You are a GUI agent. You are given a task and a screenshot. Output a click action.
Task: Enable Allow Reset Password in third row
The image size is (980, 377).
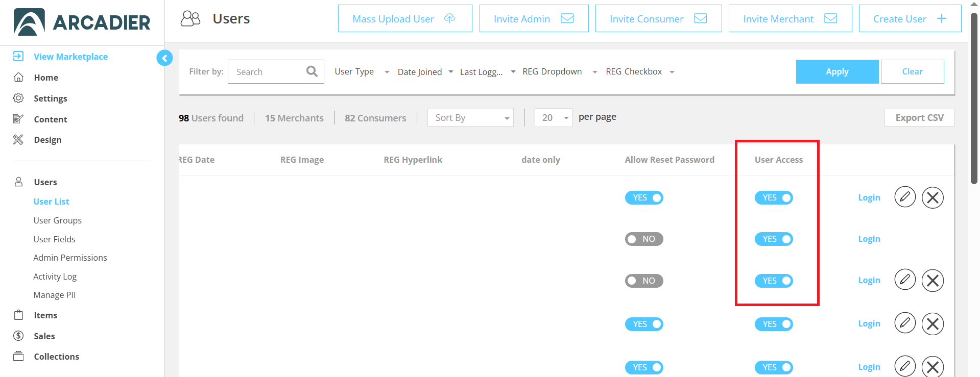click(x=644, y=281)
